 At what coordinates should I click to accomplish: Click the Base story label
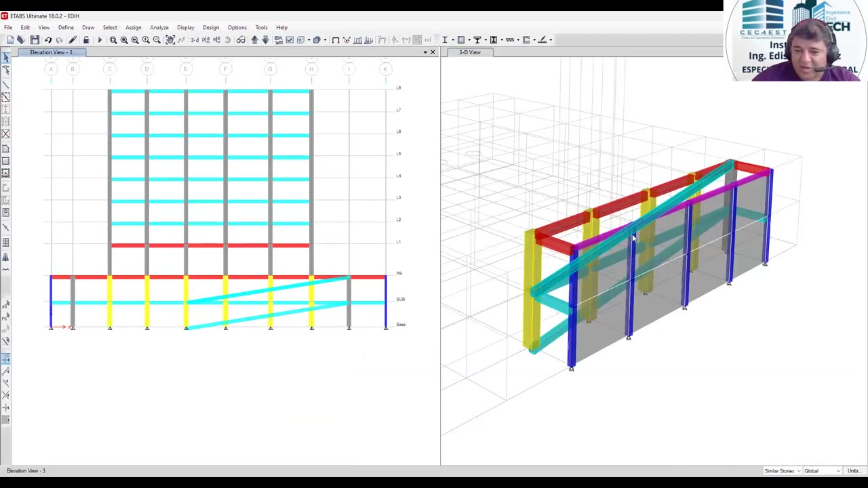point(401,325)
